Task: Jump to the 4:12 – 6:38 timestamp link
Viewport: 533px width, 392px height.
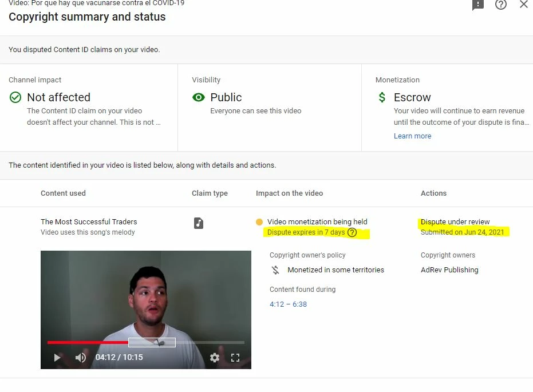Action: coord(289,304)
